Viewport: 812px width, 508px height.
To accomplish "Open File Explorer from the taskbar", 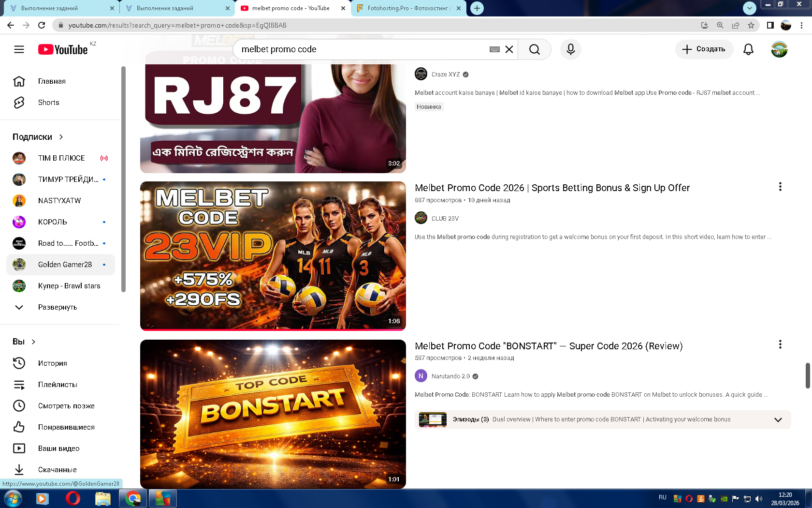I will [x=102, y=498].
